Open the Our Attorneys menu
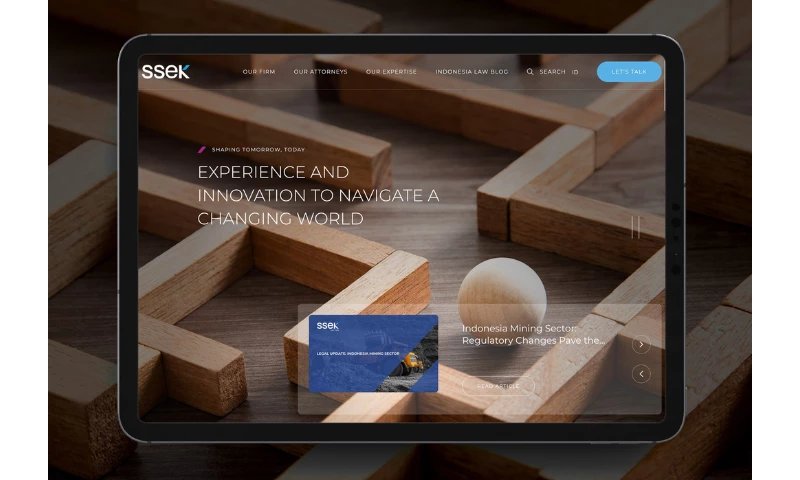 320,72
